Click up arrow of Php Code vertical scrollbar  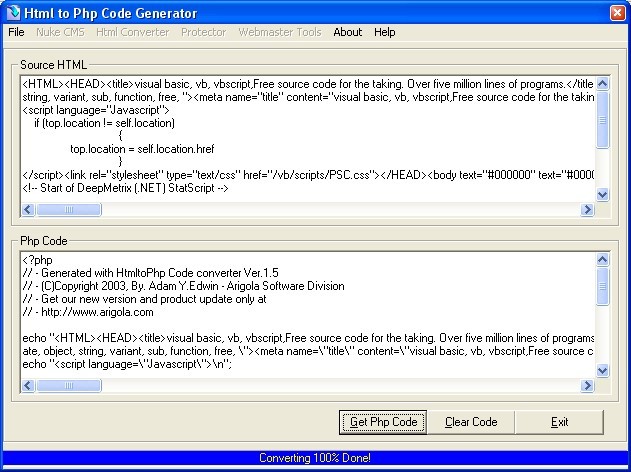(602, 260)
